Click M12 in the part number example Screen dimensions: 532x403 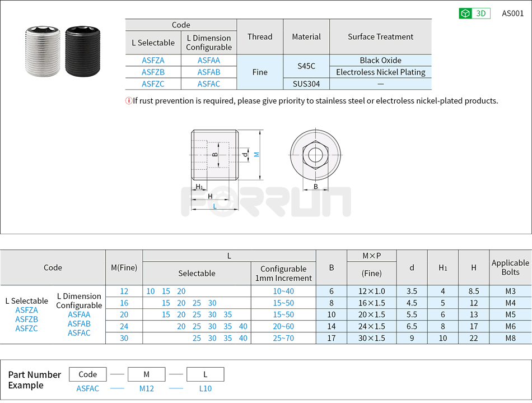pos(146,388)
